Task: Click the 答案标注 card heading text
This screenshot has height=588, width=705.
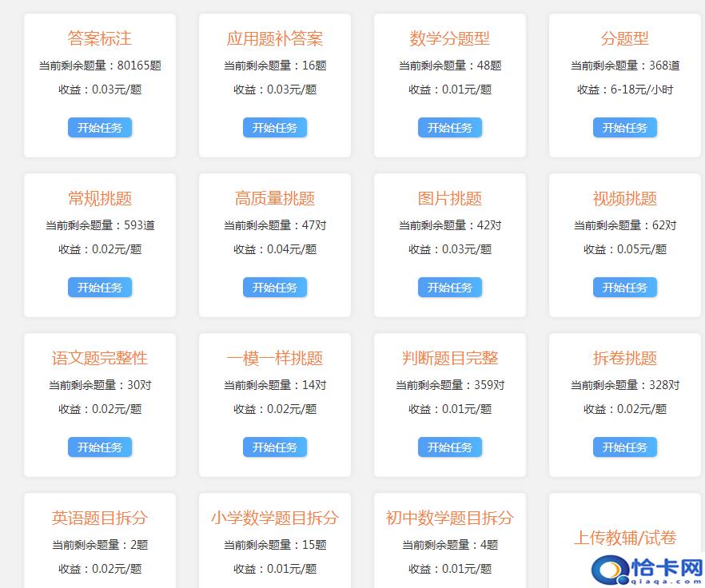Action: pos(100,38)
